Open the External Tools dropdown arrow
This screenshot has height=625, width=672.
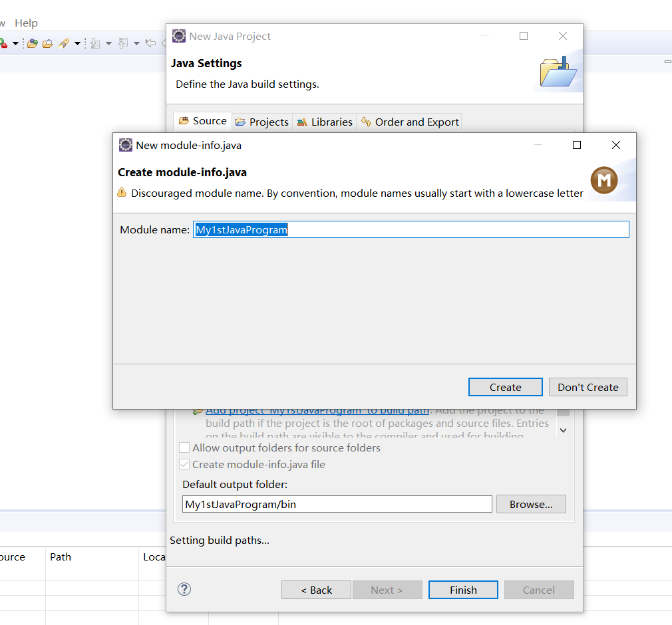(x=15, y=43)
